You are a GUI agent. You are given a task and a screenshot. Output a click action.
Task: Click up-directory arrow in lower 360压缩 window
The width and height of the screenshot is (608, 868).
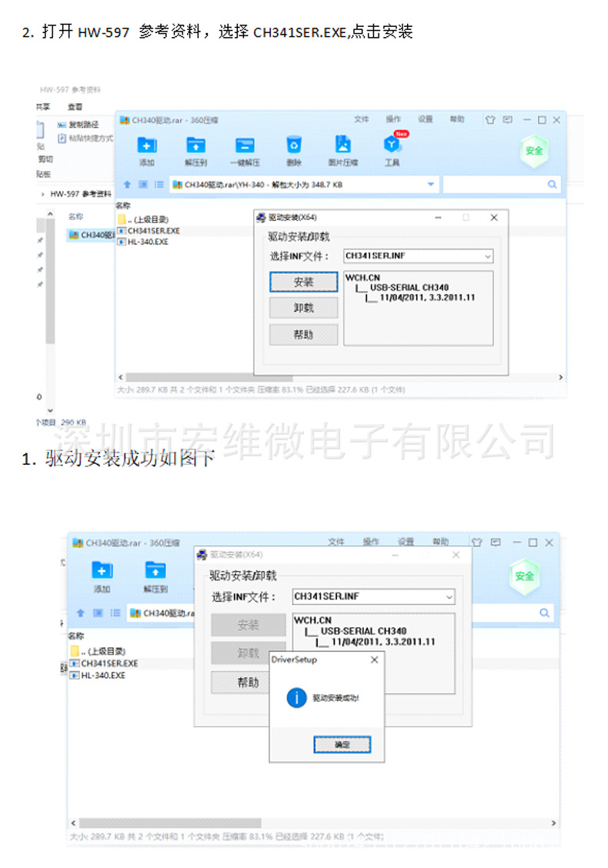tap(81, 613)
